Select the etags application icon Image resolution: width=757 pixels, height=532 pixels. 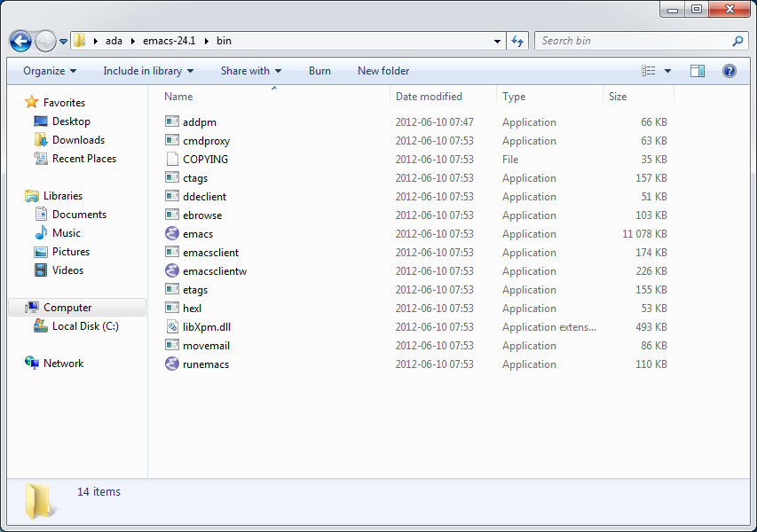pos(172,289)
